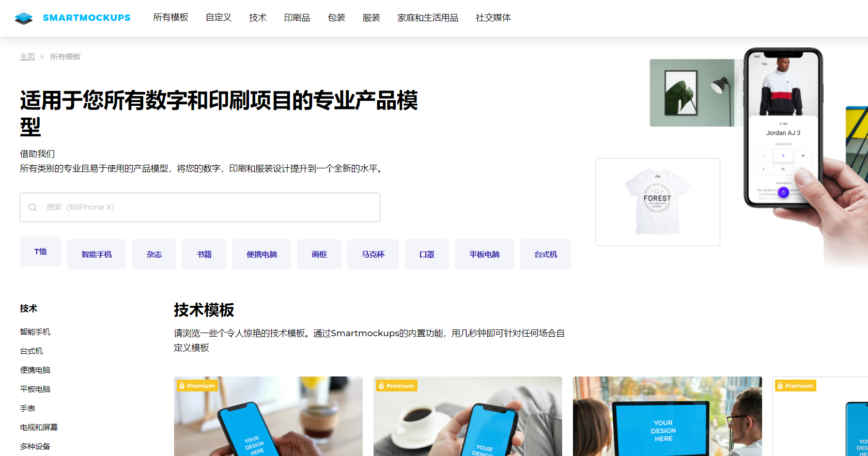This screenshot has width=868, height=456.
Task: Select the 画框 category chip
Action: tap(319, 254)
